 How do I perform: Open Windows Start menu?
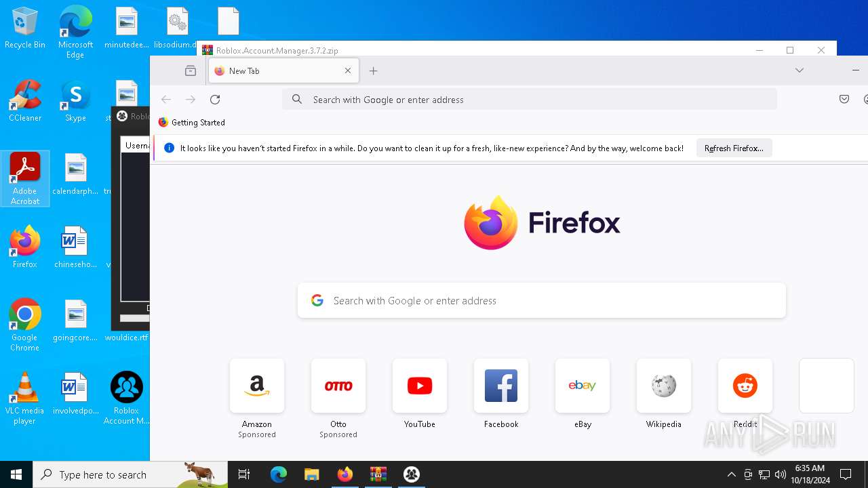click(x=16, y=474)
